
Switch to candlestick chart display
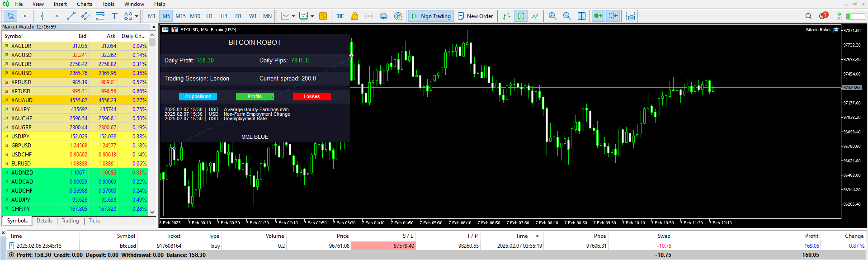tap(521, 16)
